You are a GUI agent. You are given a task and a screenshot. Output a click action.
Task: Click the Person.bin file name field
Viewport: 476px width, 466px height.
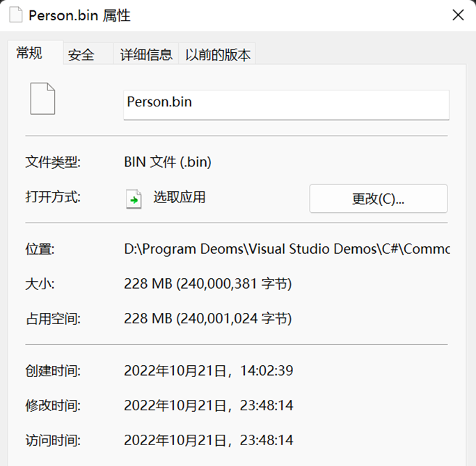tap(286, 104)
